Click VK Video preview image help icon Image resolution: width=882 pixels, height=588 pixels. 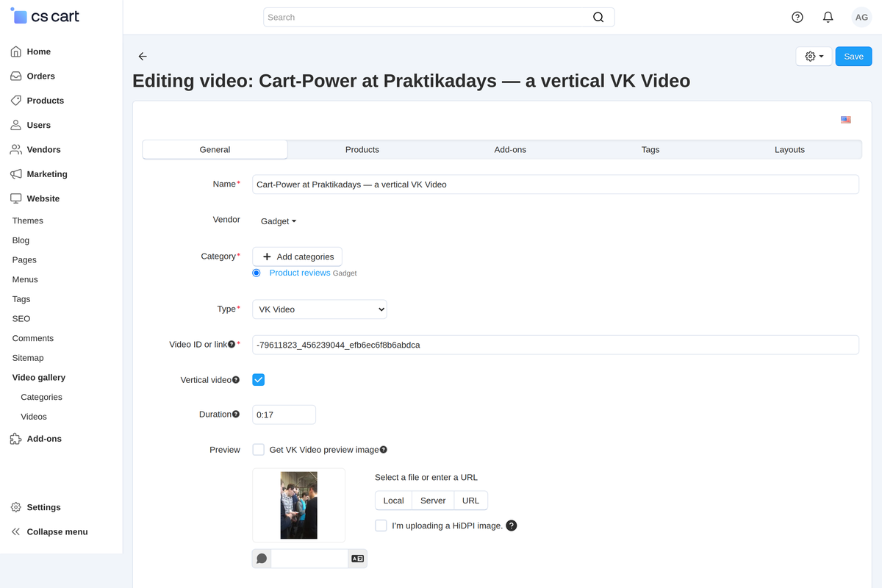click(384, 450)
